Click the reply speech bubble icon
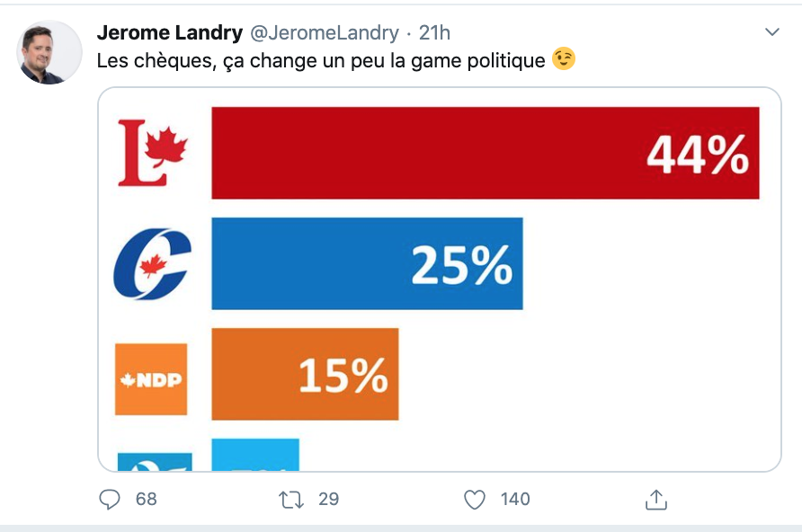Image resolution: width=802 pixels, height=532 pixels. 109,499
